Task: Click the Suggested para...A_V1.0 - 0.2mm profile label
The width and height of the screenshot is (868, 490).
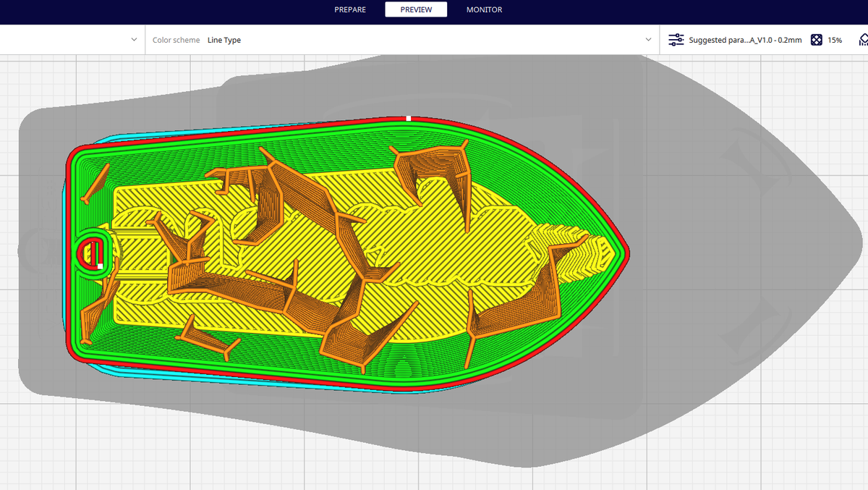Action: point(745,40)
